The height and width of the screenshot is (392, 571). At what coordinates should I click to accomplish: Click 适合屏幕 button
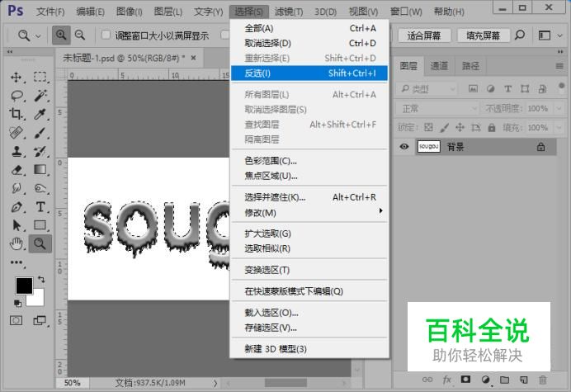point(424,35)
